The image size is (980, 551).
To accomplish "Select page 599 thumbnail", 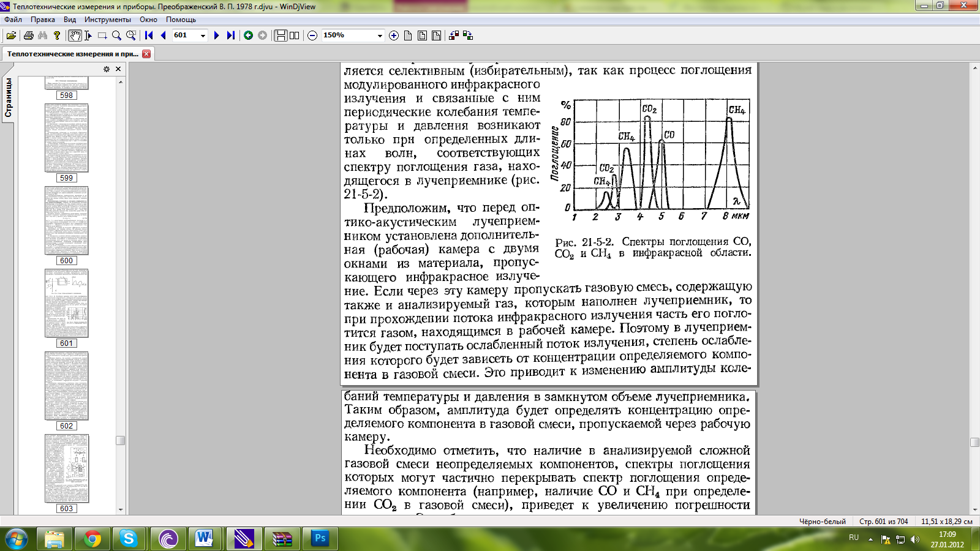I will click(x=67, y=138).
